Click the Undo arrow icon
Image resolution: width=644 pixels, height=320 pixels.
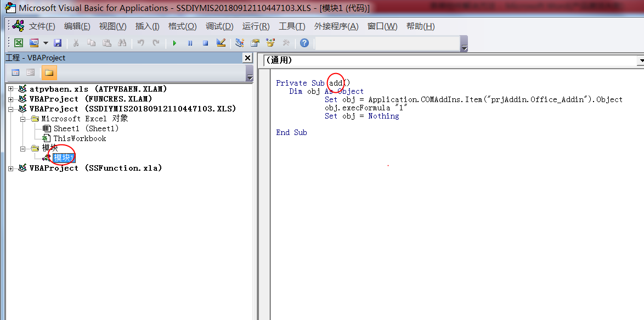tap(141, 43)
